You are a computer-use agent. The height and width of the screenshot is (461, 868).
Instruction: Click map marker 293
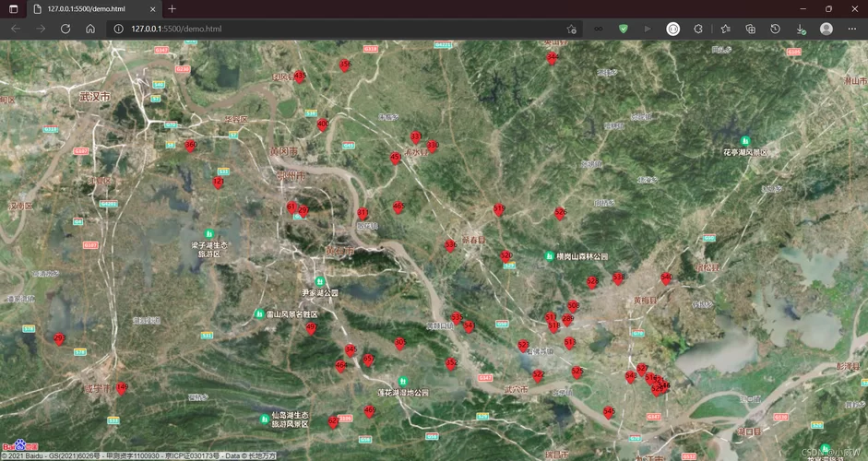[x=59, y=338]
